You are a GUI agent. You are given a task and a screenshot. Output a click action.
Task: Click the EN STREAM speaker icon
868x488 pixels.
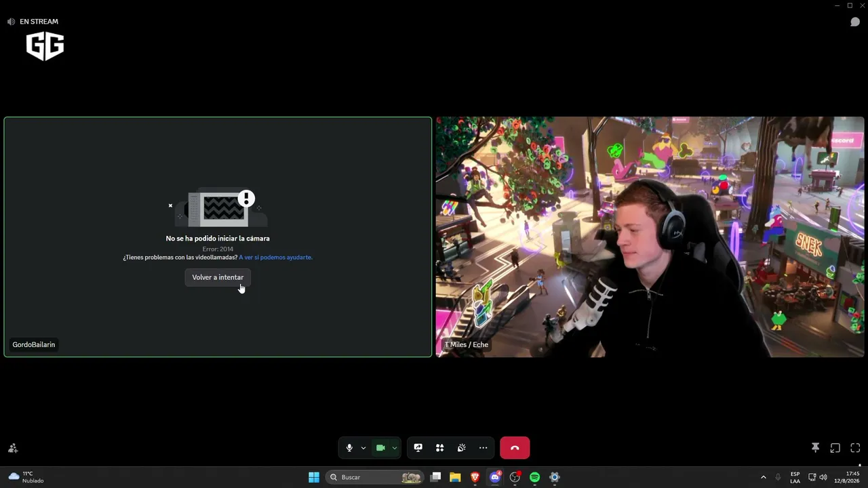pos(11,22)
